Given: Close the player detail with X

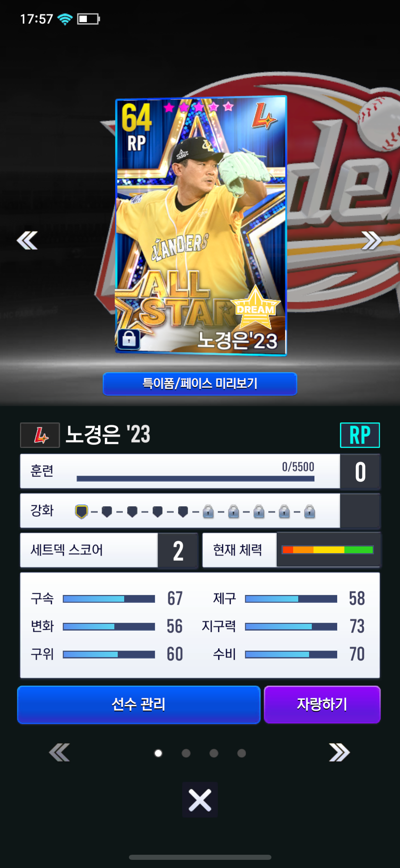Looking at the screenshot, I should [200, 800].
